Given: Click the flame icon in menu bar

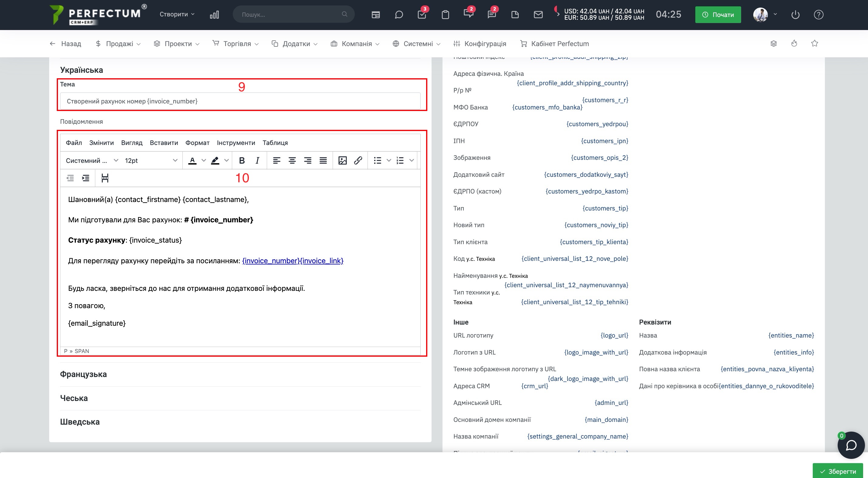Looking at the screenshot, I should (794, 43).
